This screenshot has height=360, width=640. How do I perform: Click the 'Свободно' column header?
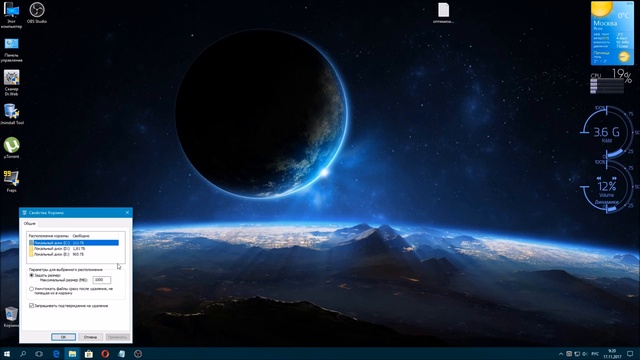pos(81,236)
